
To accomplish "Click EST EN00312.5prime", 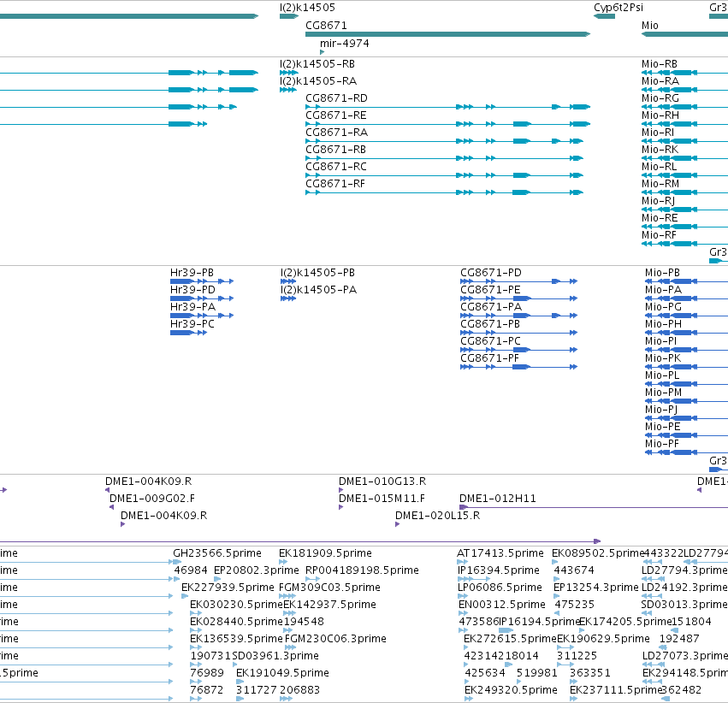I will pos(464,613).
